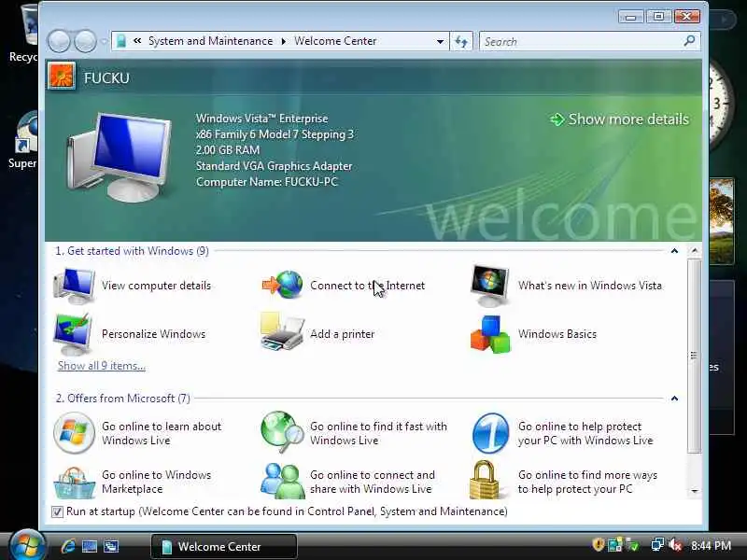Image resolution: width=747 pixels, height=560 pixels.
Task: Click Show more details link
Action: [619, 119]
